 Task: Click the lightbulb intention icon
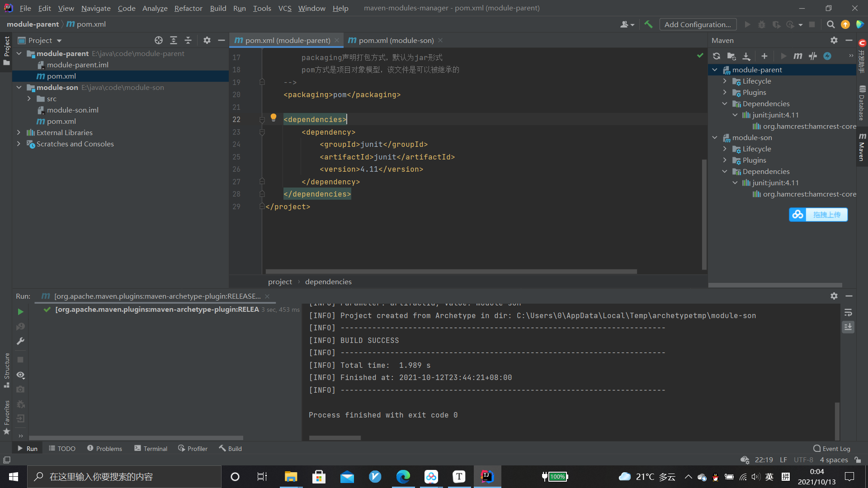274,117
